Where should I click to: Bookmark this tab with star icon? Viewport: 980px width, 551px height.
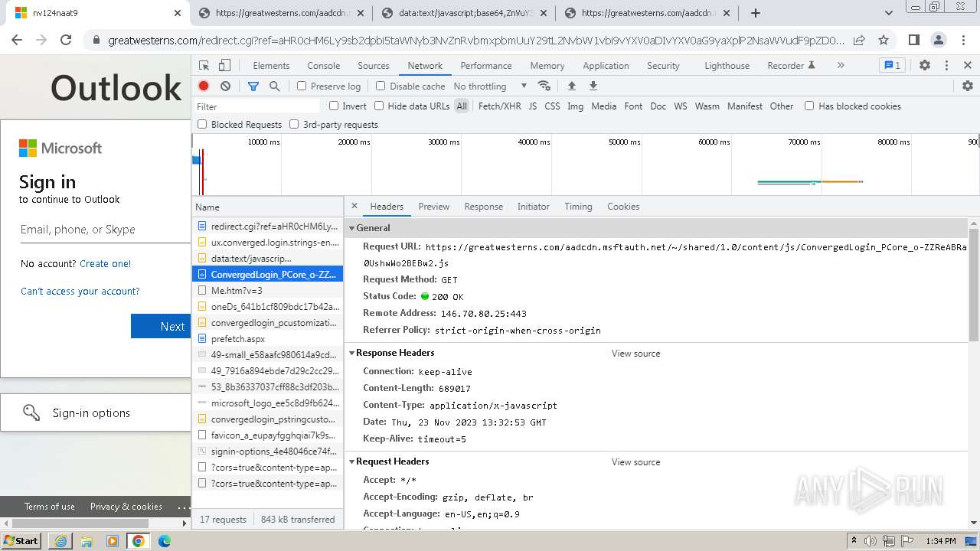tap(884, 40)
